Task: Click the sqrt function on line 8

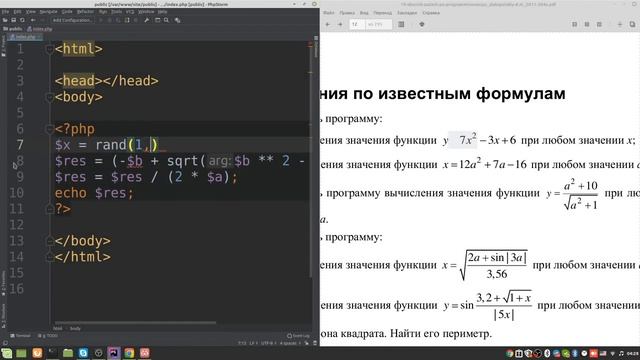Action: [182, 161]
